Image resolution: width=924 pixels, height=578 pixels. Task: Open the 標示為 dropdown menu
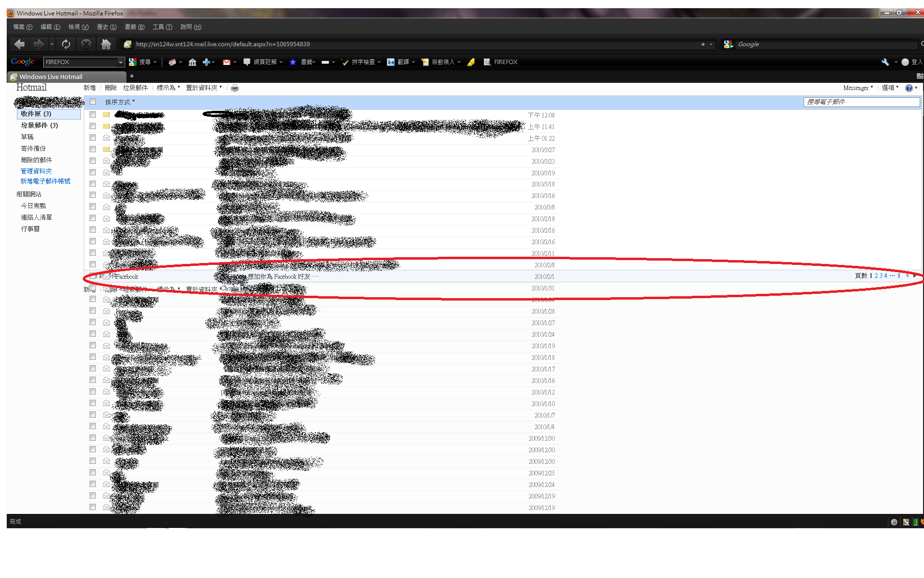168,88
